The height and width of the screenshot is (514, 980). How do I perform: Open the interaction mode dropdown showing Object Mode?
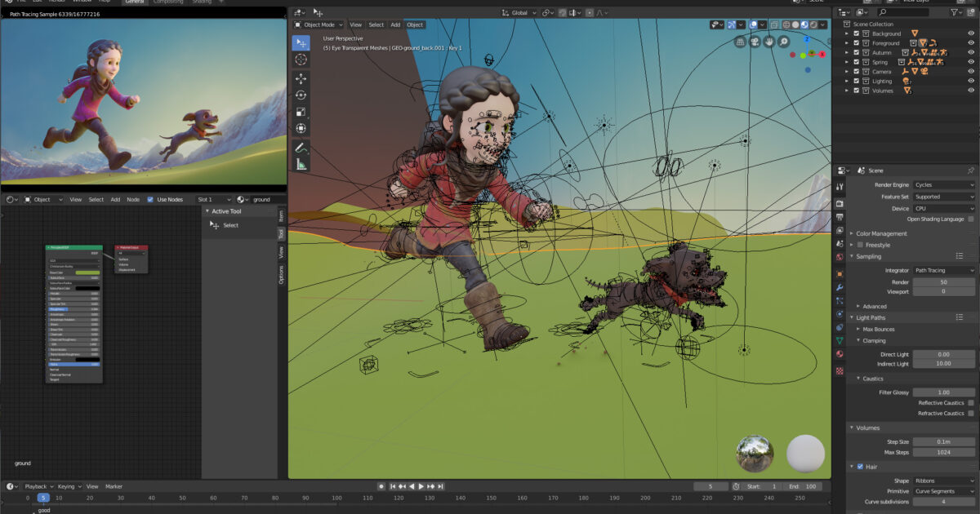point(320,24)
